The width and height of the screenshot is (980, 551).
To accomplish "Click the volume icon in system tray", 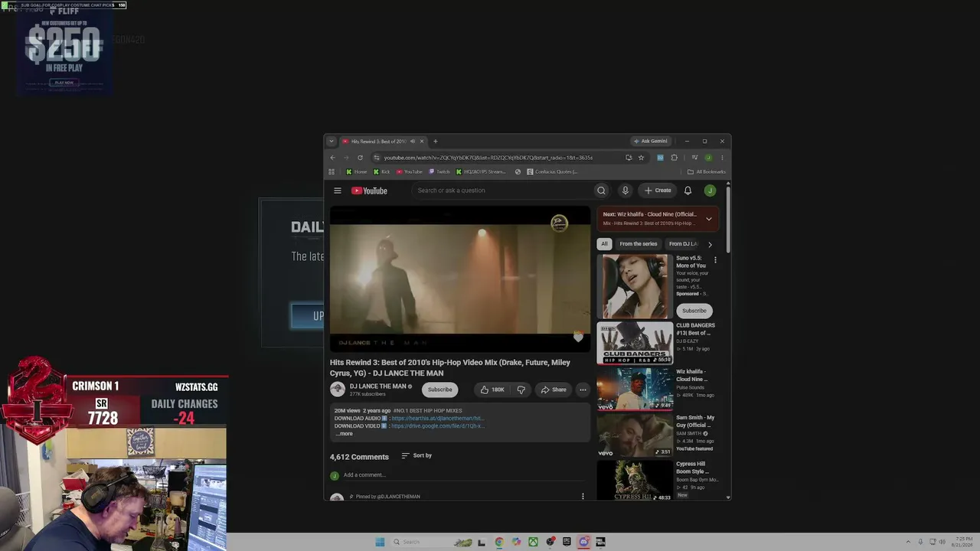I will click(942, 542).
